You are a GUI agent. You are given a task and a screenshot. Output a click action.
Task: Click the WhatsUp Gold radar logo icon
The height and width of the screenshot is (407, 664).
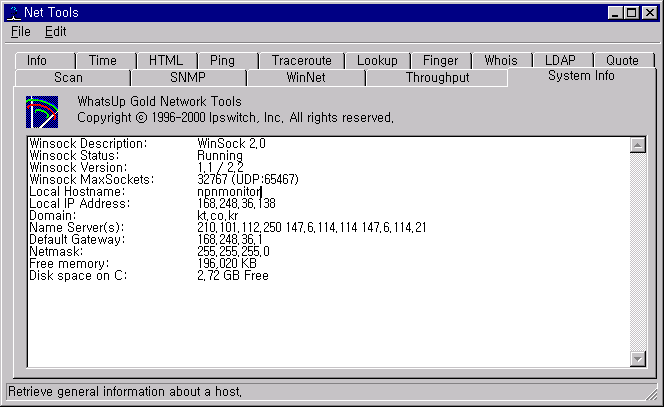click(42, 112)
